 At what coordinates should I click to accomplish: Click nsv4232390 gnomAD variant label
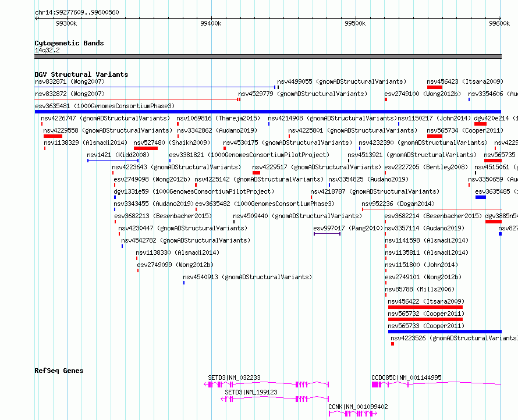coord(423,143)
